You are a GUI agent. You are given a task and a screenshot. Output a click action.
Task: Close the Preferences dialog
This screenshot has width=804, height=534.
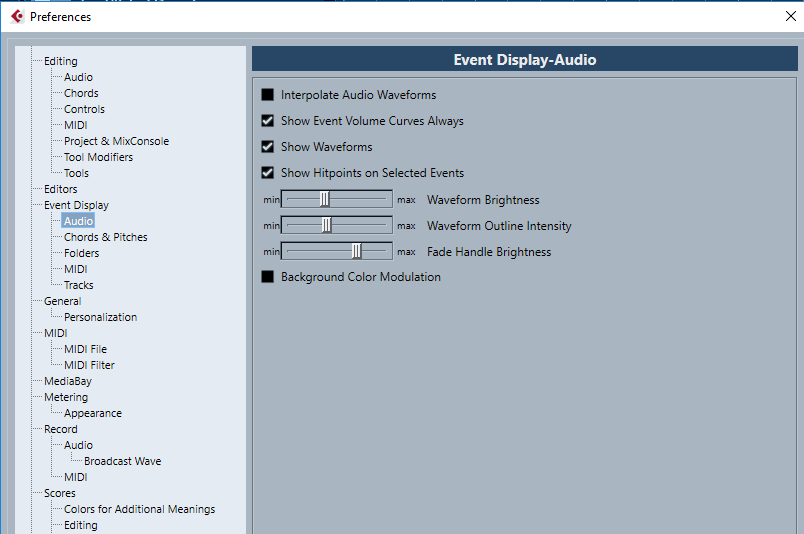[791, 16]
